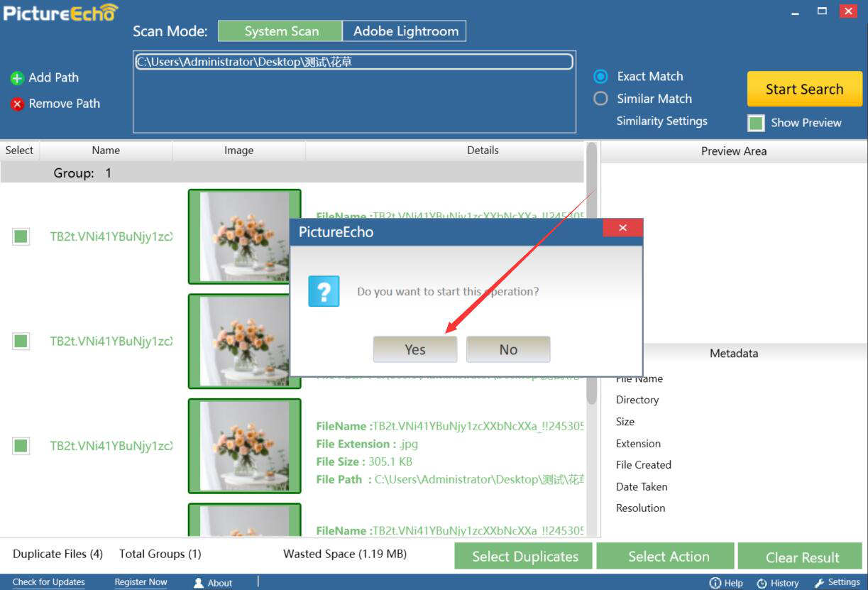Click the Preview Area header
The height and width of the screenshot is (590, 868).
[734, 151]
